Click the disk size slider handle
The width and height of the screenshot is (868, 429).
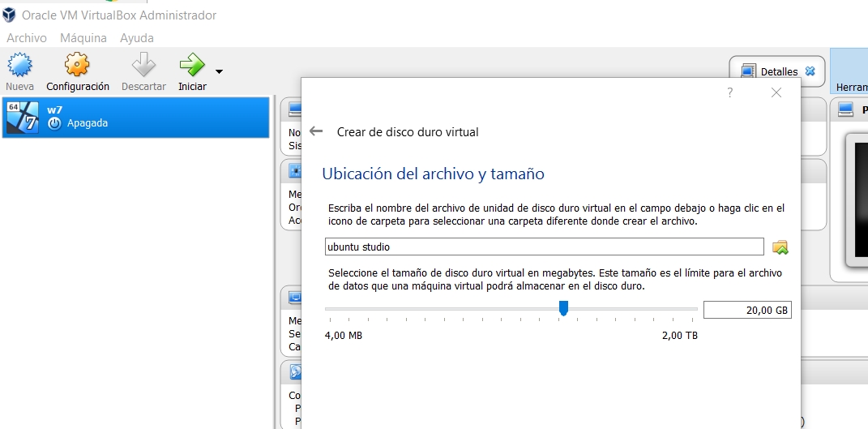(563, 308)
